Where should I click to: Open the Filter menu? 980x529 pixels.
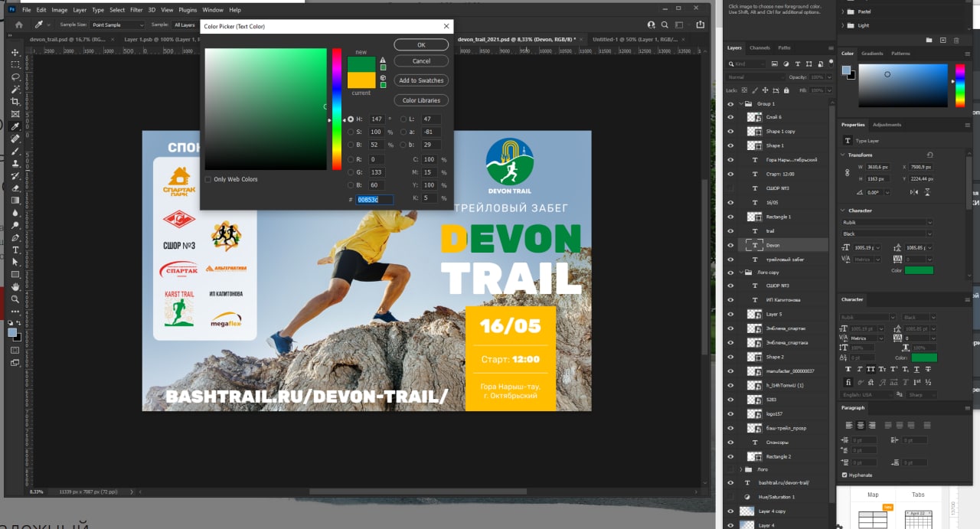point(136,10)
